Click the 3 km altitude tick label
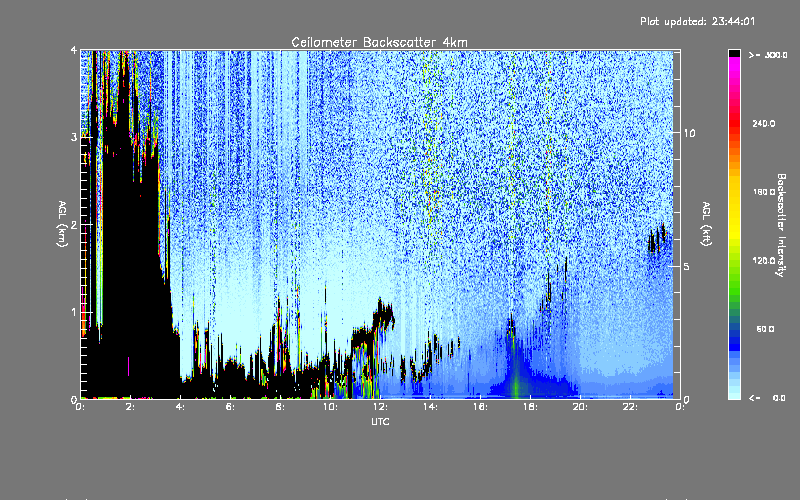800x500 pixels. 74,137
